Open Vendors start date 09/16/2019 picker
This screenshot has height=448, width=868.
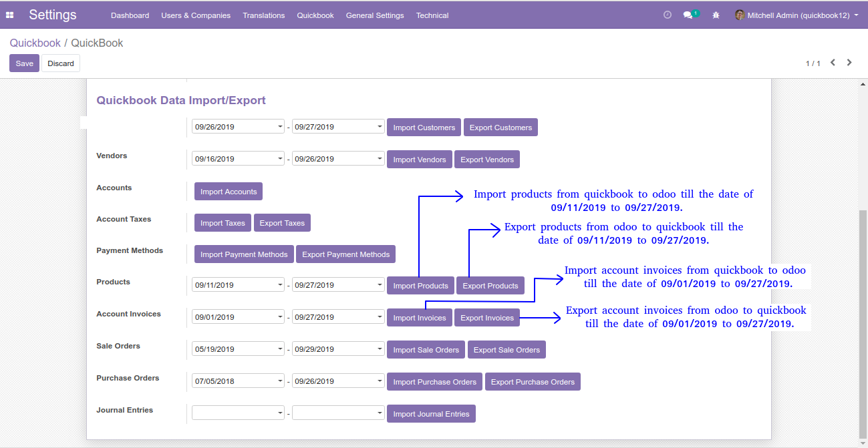(x=238, y=159)
